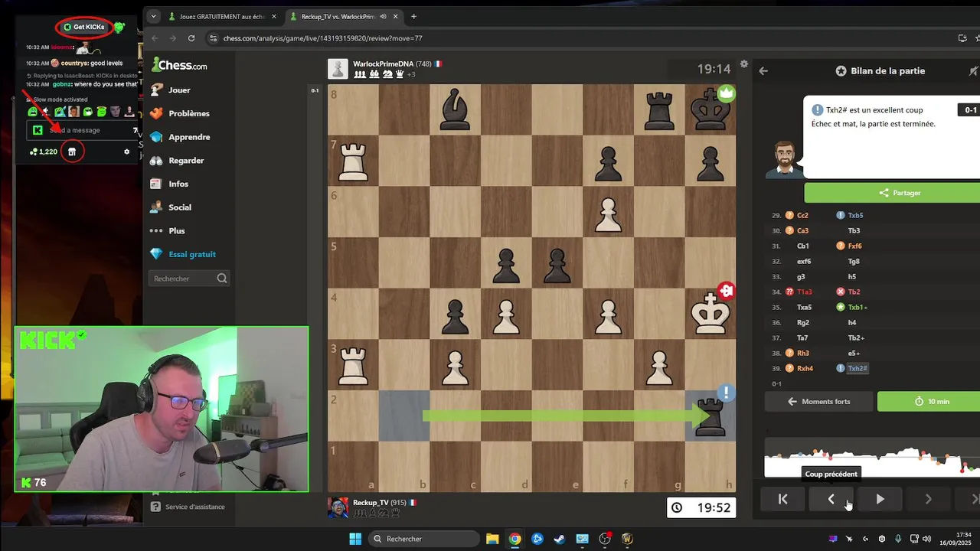The width and height of the screenshot is (980, 551).
Task: Click the chess.com address bar URL
Action: pyautogui.click(x=322, y=38)
